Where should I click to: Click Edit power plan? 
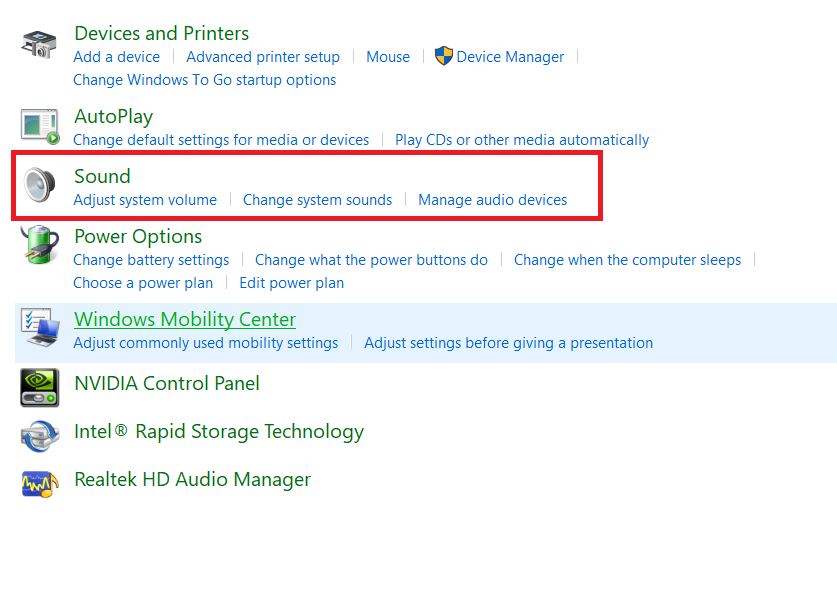point(291,283)
